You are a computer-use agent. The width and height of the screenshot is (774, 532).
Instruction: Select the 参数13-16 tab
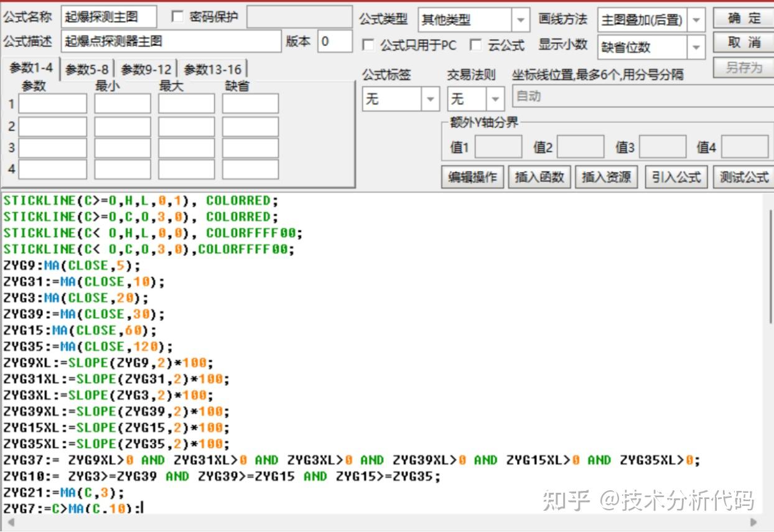[x=212, y=69]
